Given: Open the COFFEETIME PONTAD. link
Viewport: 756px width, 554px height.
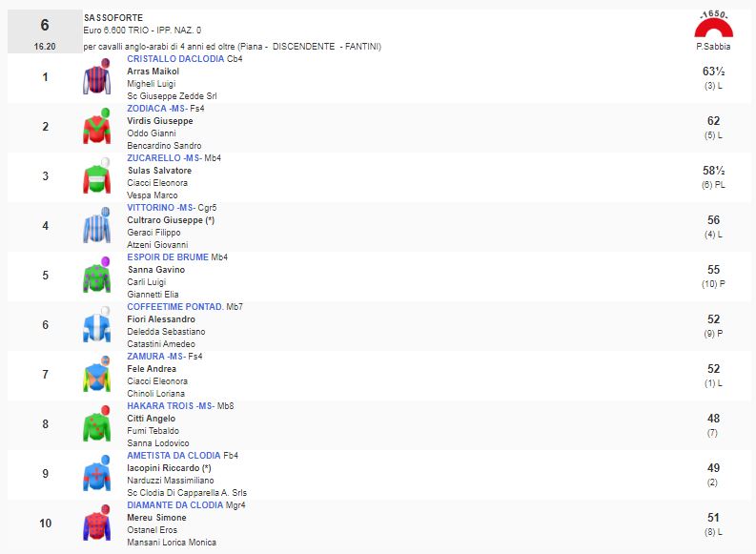Looking at the screenshot, I should 174,307.
